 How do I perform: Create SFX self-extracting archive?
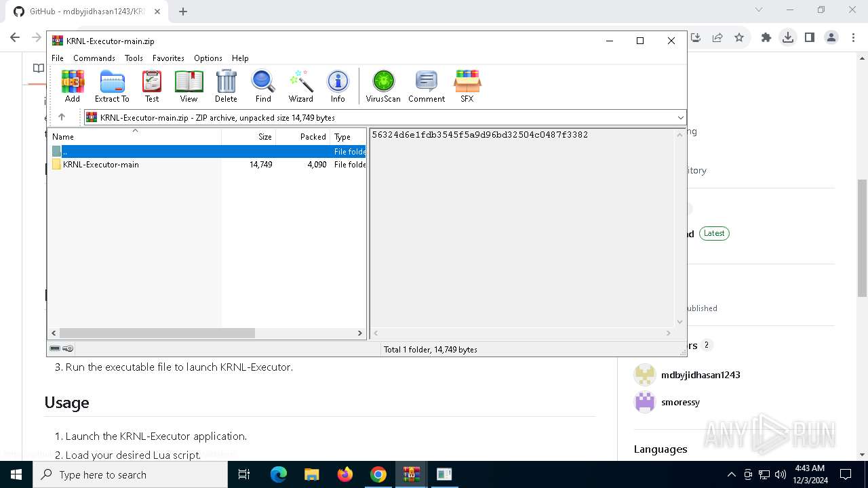[x=467, y=86]
